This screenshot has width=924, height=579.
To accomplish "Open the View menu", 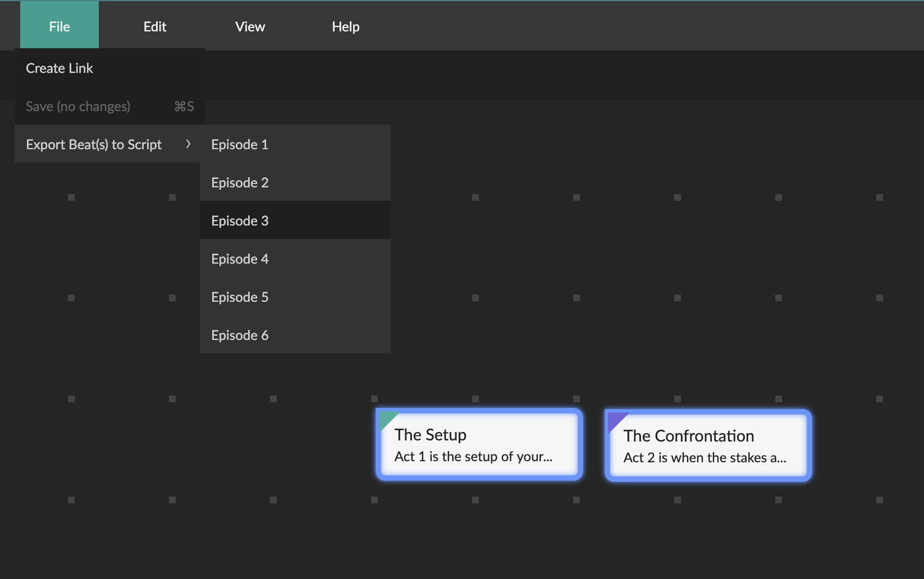I will click(250, 26).
